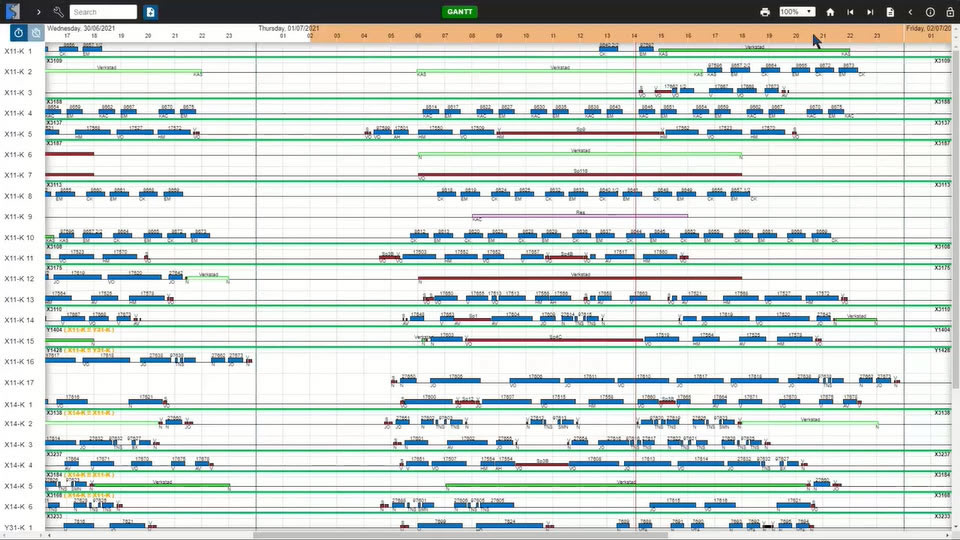This screenshot has width=960, height=540.
Task: Select row X14-K 2
Action: point(18,424)
